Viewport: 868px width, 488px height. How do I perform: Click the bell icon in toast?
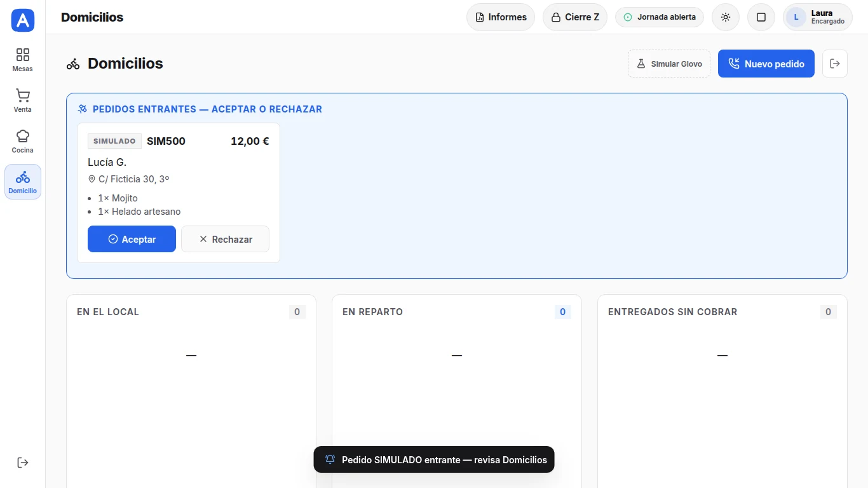point(330,459)
